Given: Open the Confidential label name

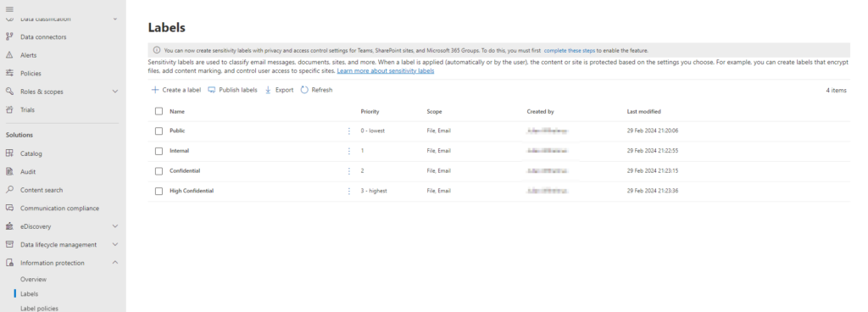Looking at the screenshot, I should (x=185, y=171).
